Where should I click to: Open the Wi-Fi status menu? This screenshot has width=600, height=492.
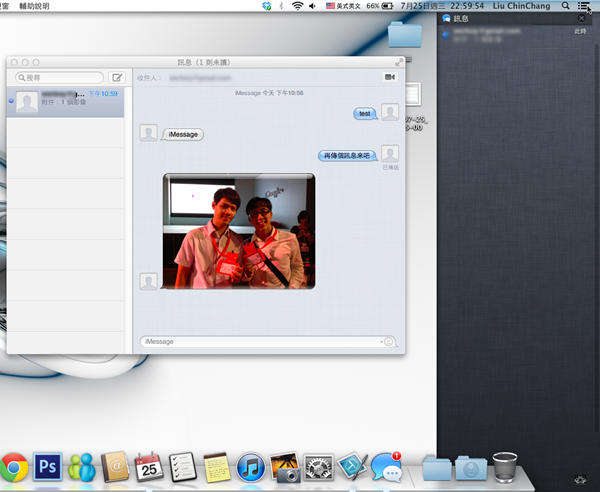297,6
